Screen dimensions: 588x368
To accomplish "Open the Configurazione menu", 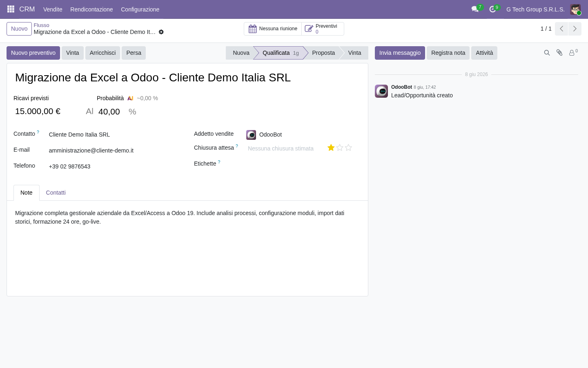I will [140, 9].
